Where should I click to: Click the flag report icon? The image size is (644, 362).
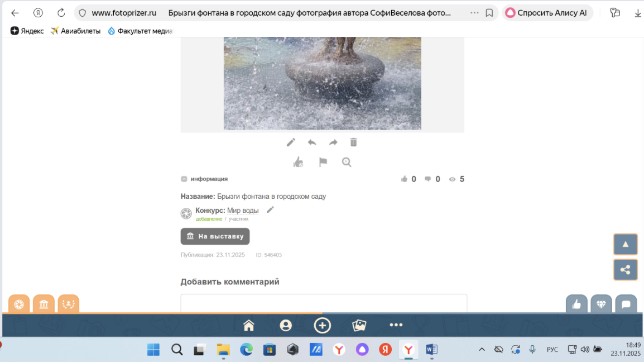point(323,162)
